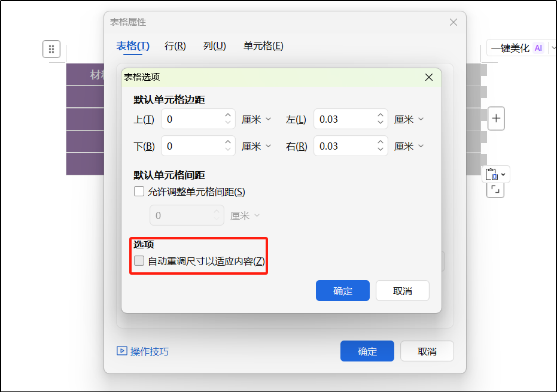
Task: Increase 左 margin using the up stepper
Action: (x=379, y=116)
